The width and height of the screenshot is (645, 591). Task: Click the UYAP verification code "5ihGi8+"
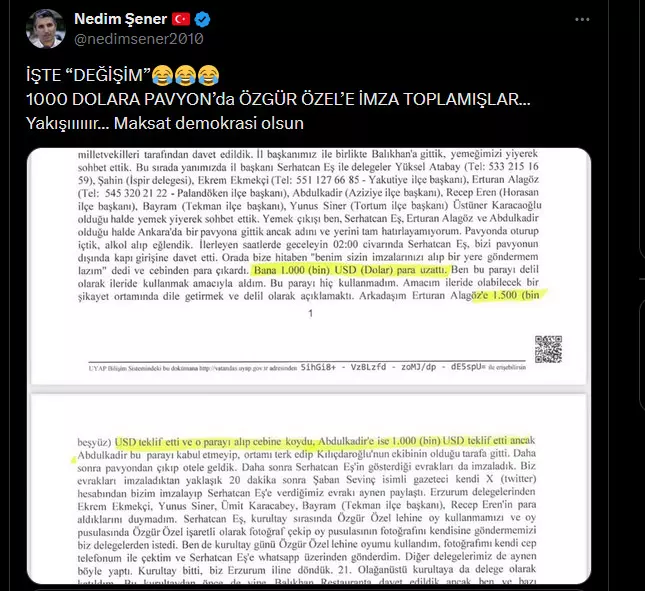(318, 367)
